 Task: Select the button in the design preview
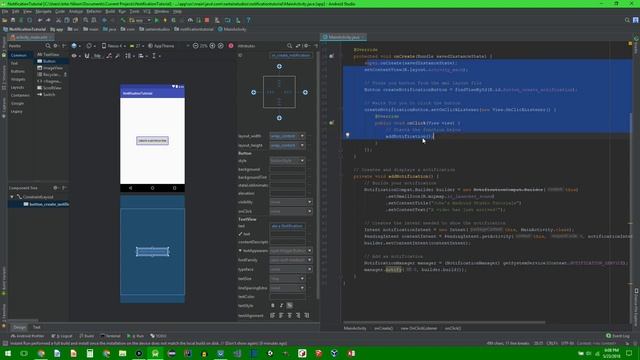coord(152,140)
